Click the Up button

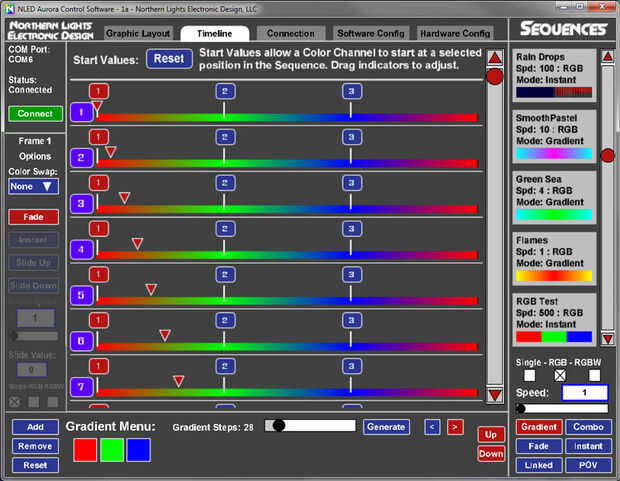[491, 435]
